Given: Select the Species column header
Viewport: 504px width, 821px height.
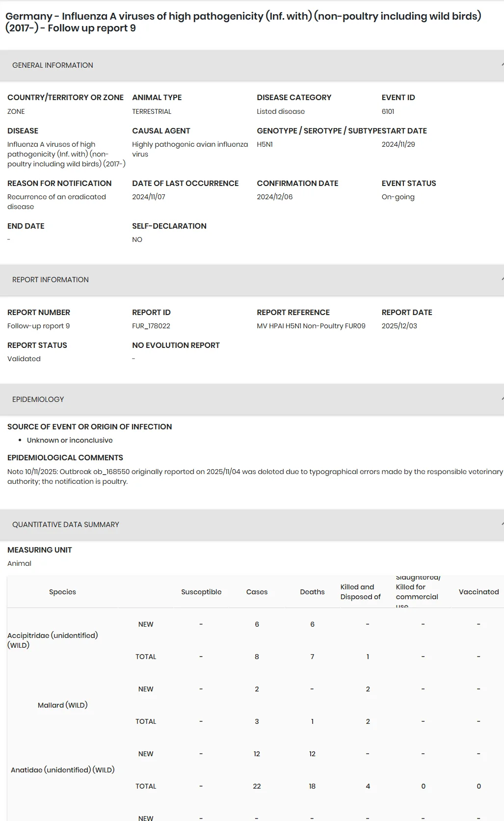Looking at the screenshot, I should click(x=62, y=592).
